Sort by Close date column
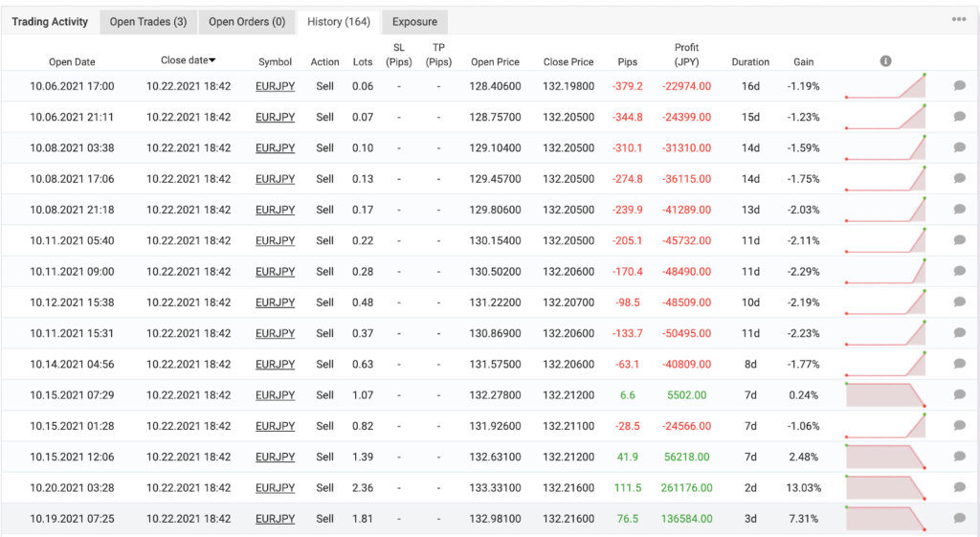Screen dimensions: 980x537 (x=188, y=60)
